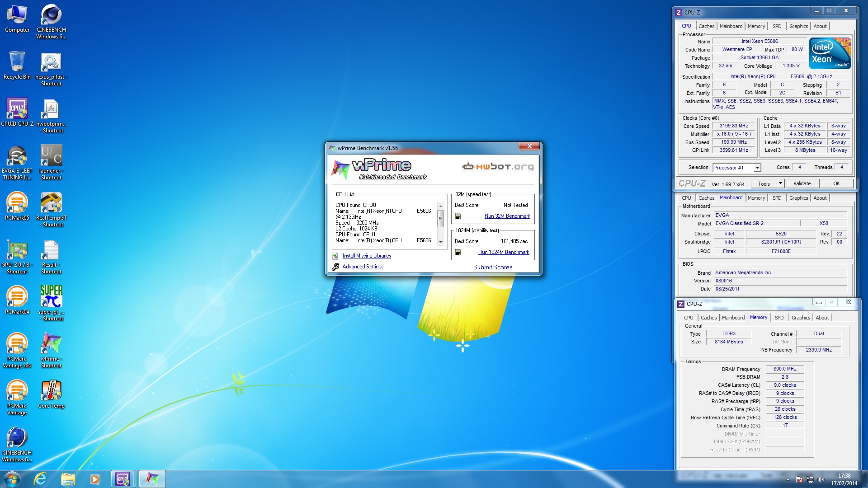Click the HWBOT.org logo in wPrime
Viewport: 868px width, 488px height.
498,167
